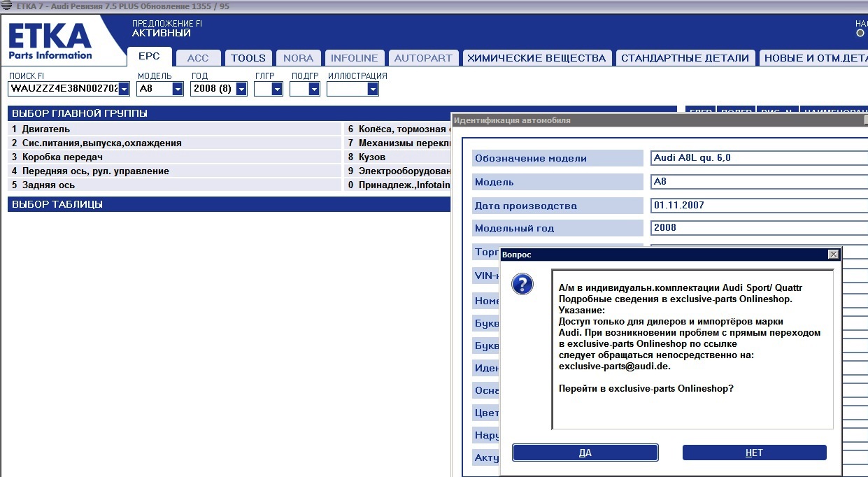Click the 'A8' value in identification window

(759, 182)
